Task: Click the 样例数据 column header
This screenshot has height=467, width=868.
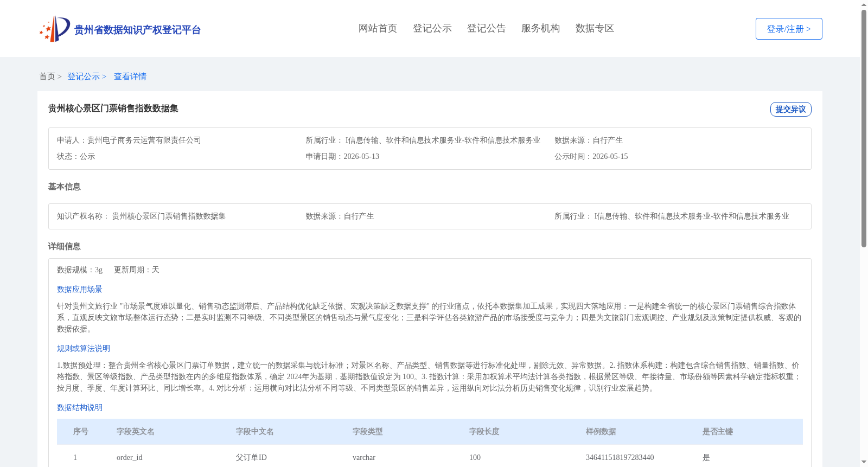Action: (x=601, y=432)
